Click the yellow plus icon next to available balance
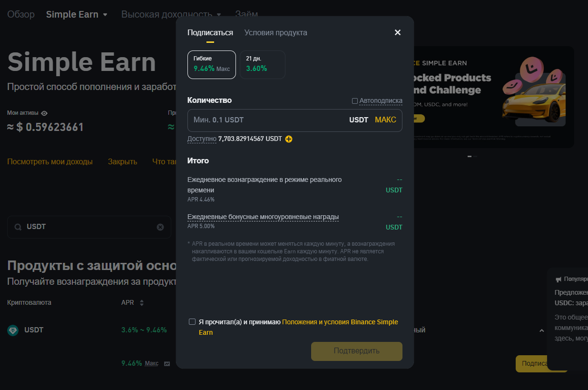This screenshot has height=390, width=588. (289, 139)
